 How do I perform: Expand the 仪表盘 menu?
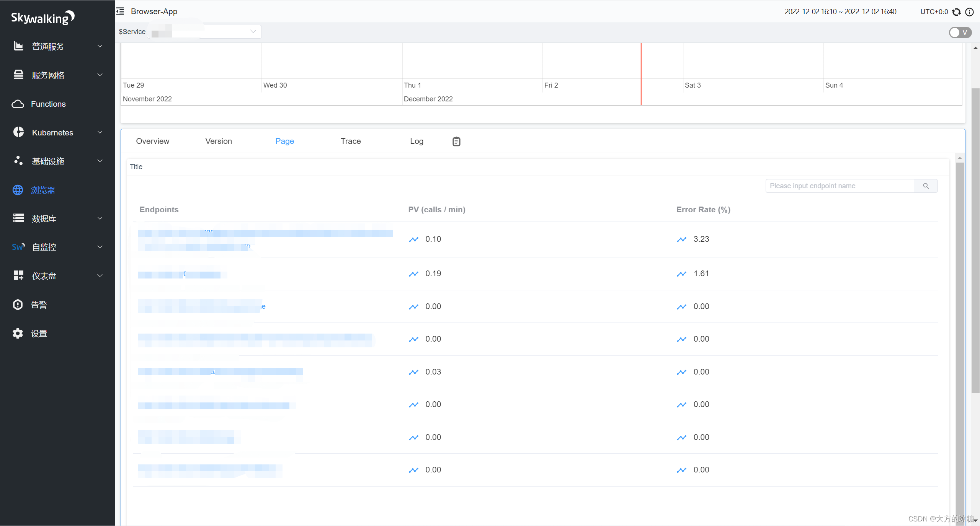[44, 275]
